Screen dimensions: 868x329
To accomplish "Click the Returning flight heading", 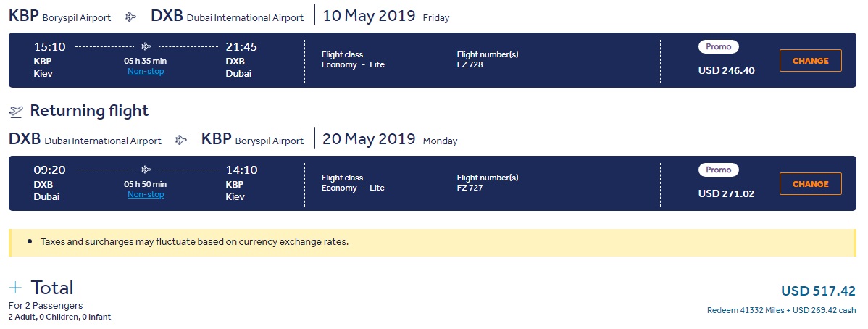I will (x=89, y=111).
